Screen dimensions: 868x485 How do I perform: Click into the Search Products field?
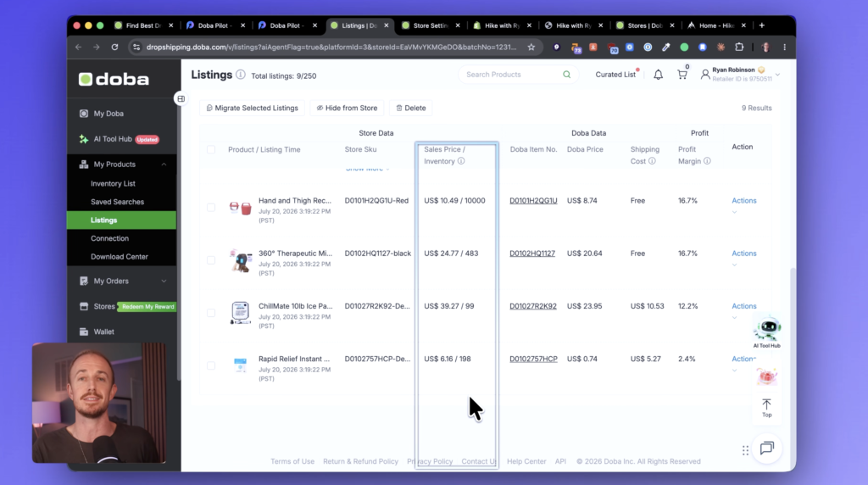coord(512,74)
